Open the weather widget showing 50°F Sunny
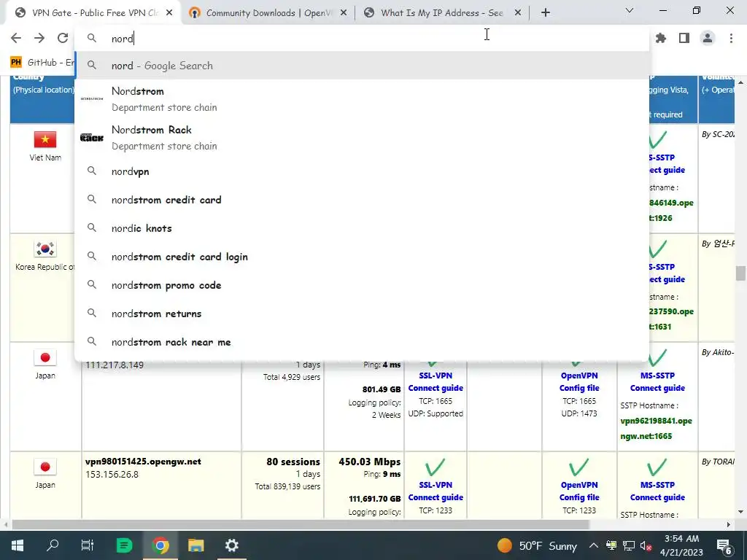747x560 pixels. [536, 545]
